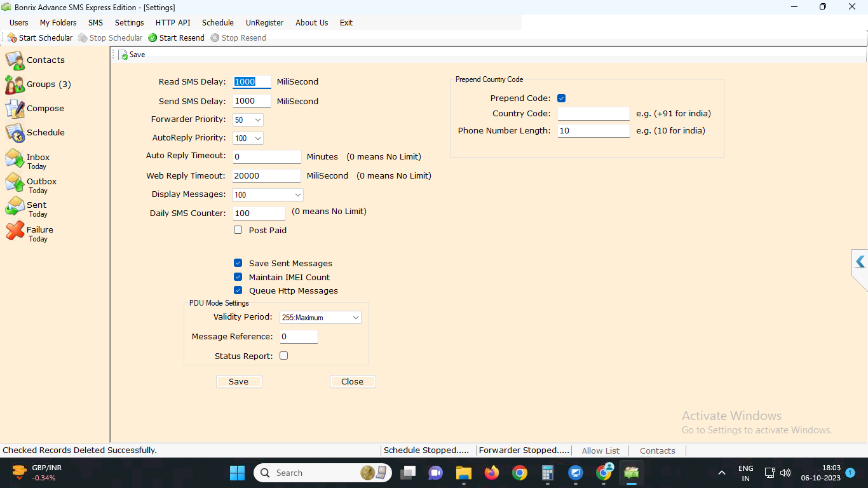Open AutoReply Priority dropdown

pyautogui.click(x=248, y=138)
